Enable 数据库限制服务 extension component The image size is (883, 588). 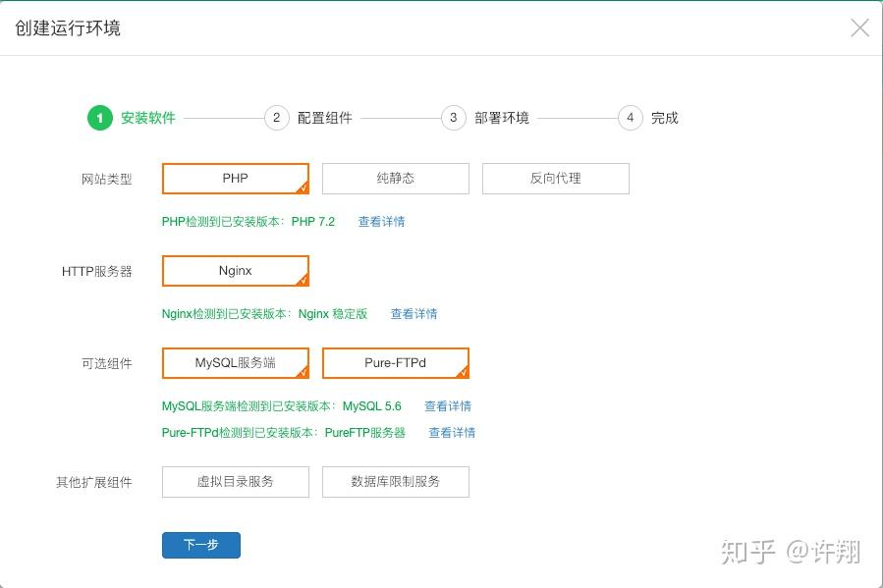tap(395, 482)
